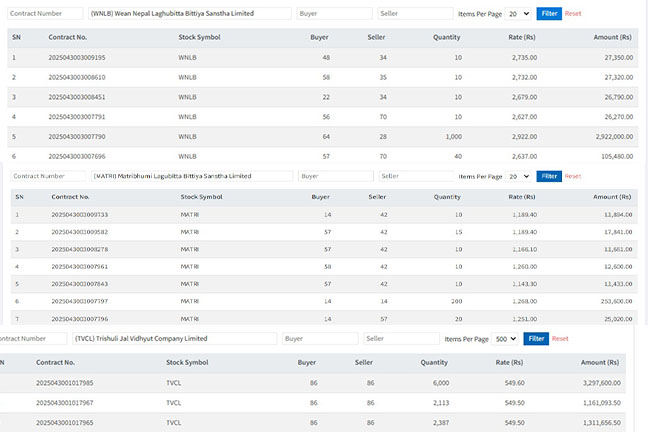Viewport: 648px width, 432px height.
Task: Click Filter button in the TVCL panel
Action: click(536, 339)
